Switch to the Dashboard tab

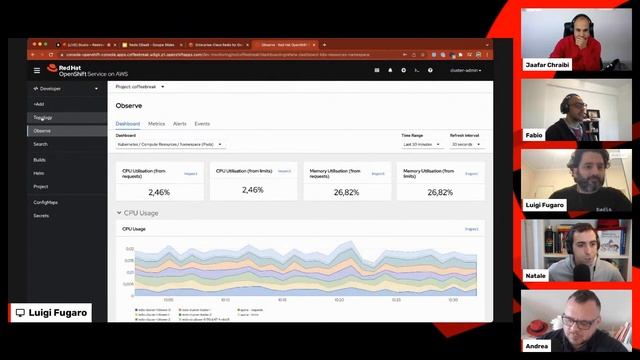(127, 124)
